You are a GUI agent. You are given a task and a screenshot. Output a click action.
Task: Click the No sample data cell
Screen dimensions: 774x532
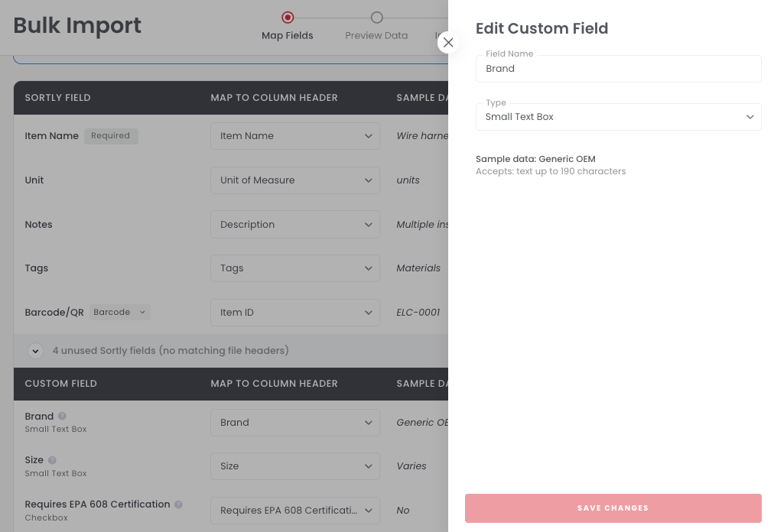point(403,511)
